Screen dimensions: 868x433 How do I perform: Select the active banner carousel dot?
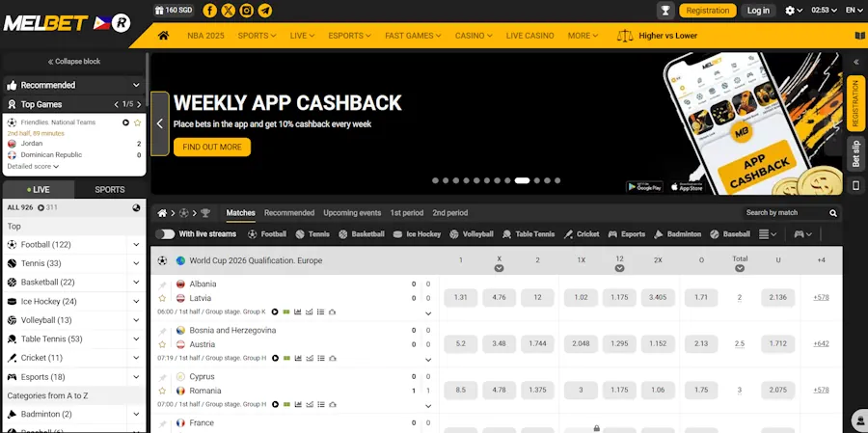522,180
